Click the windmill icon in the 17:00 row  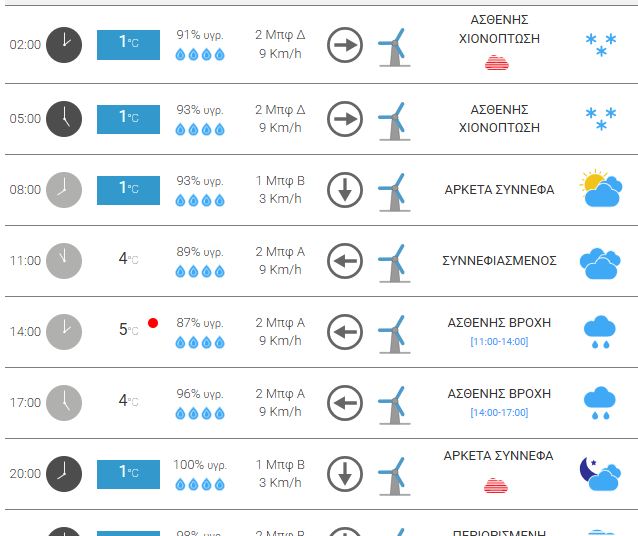394,403
